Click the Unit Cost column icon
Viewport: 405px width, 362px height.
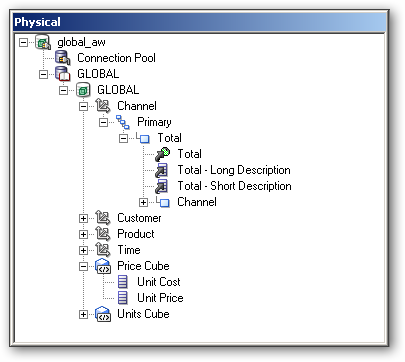[123, 282]
